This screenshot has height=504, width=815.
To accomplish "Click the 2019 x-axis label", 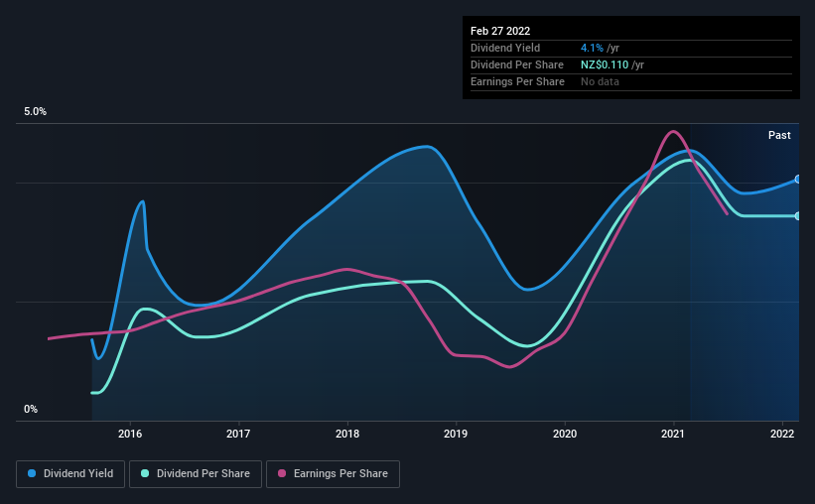I will coord(456,434).
